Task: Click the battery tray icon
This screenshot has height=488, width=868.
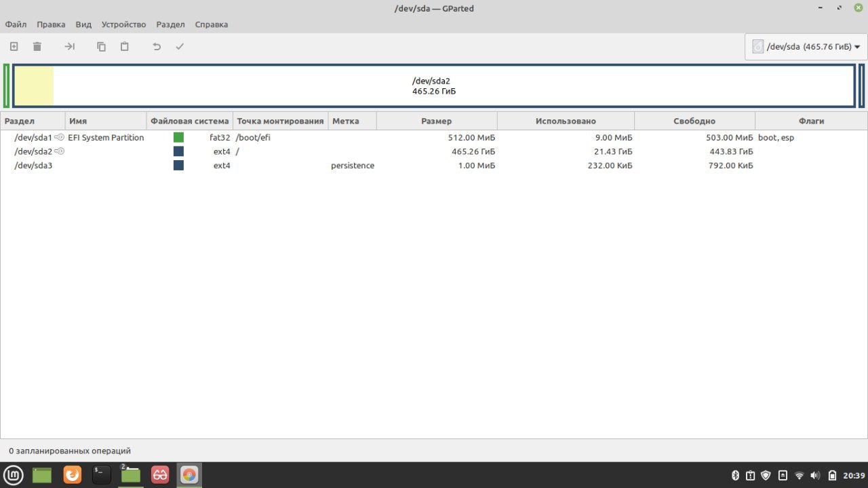Action: [x=832, y=475]
